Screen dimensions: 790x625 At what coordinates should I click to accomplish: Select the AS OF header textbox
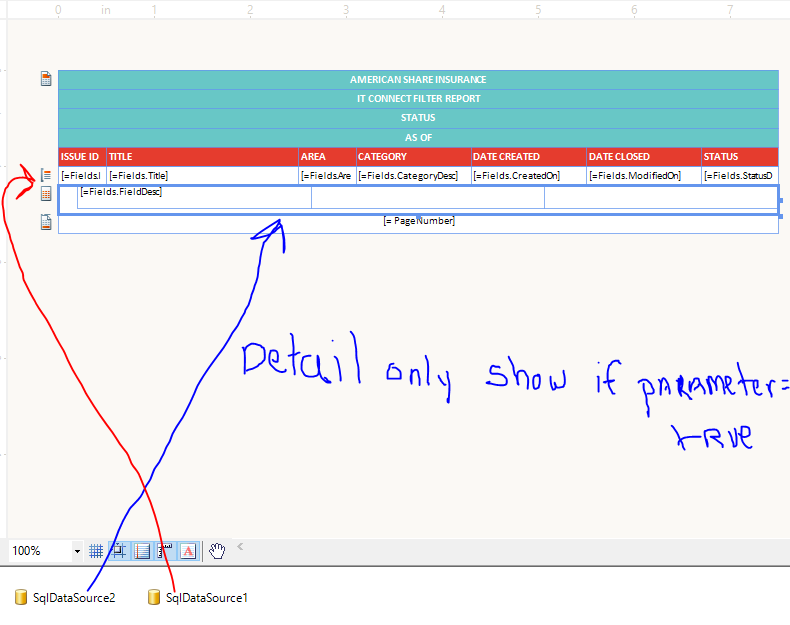pos(418,138)
